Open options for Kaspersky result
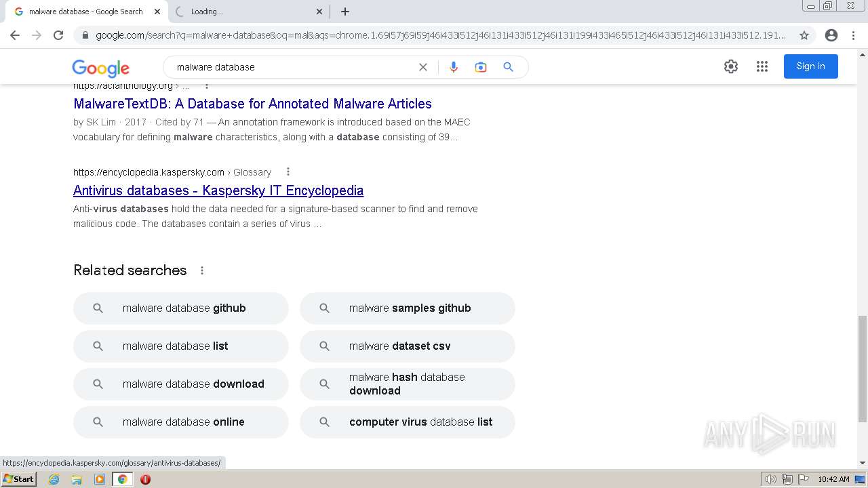 coord(288,172)
